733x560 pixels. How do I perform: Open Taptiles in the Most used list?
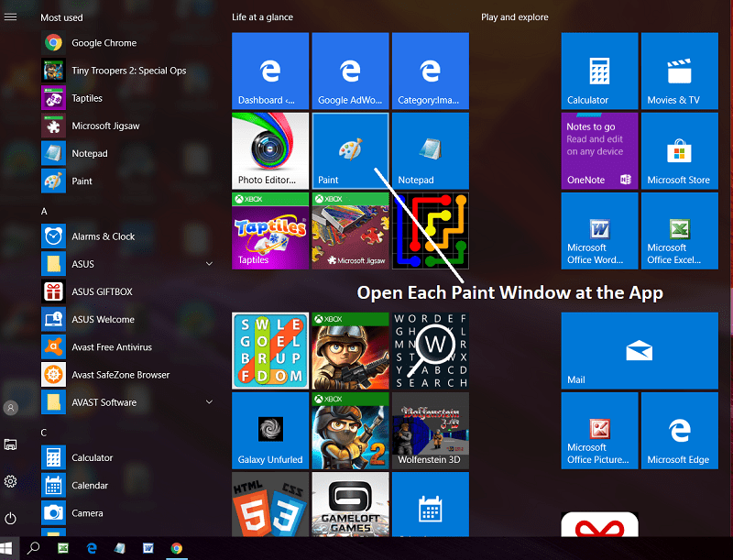click(126, 98)
